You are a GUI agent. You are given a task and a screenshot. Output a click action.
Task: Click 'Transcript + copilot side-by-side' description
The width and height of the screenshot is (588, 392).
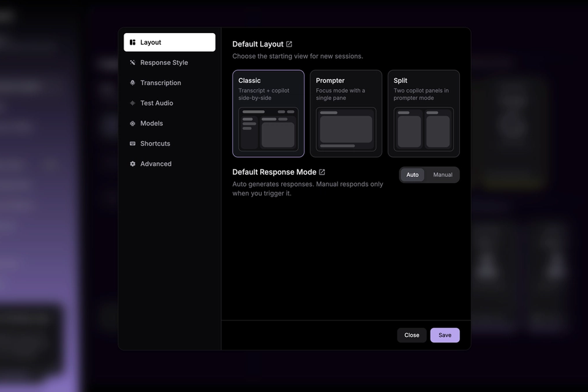coord(264,94)
